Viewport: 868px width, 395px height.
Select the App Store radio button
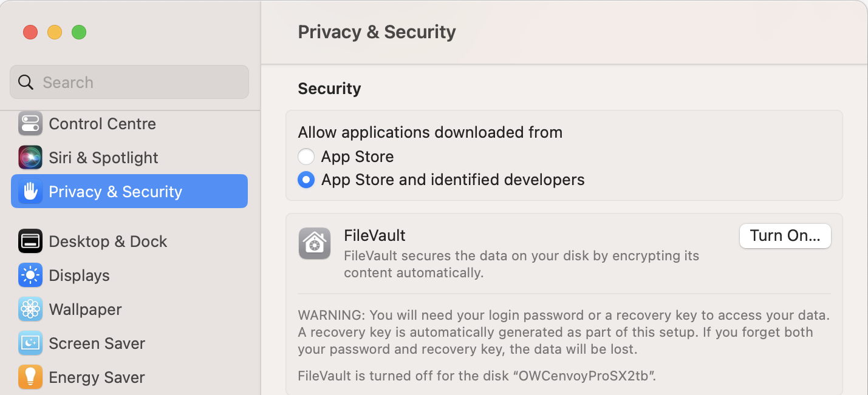[x=306, y=157]
